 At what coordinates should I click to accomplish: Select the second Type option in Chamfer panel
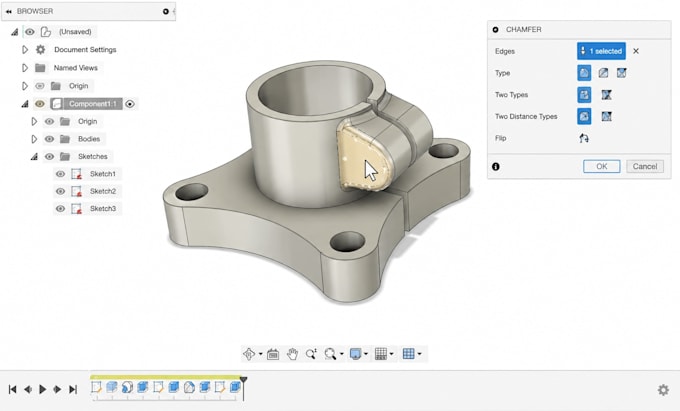point(603,73)
